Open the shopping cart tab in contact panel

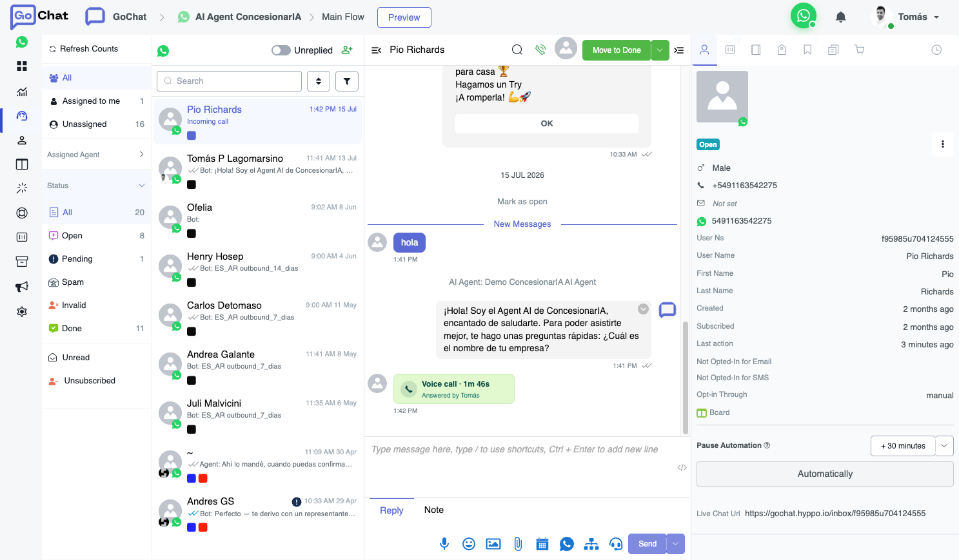tap(859, 50)
